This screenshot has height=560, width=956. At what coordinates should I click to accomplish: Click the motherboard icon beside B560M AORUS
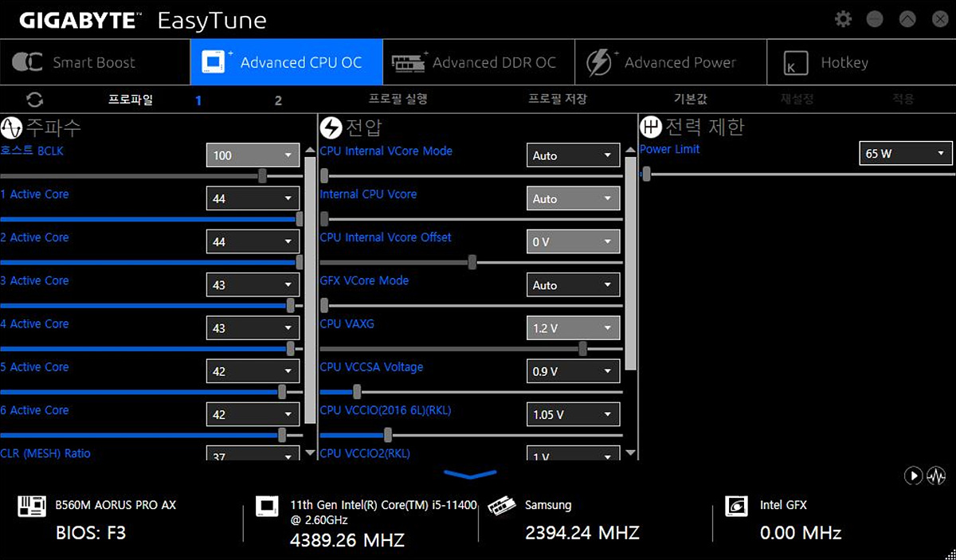pyautogui.click(x=30, y=506)
